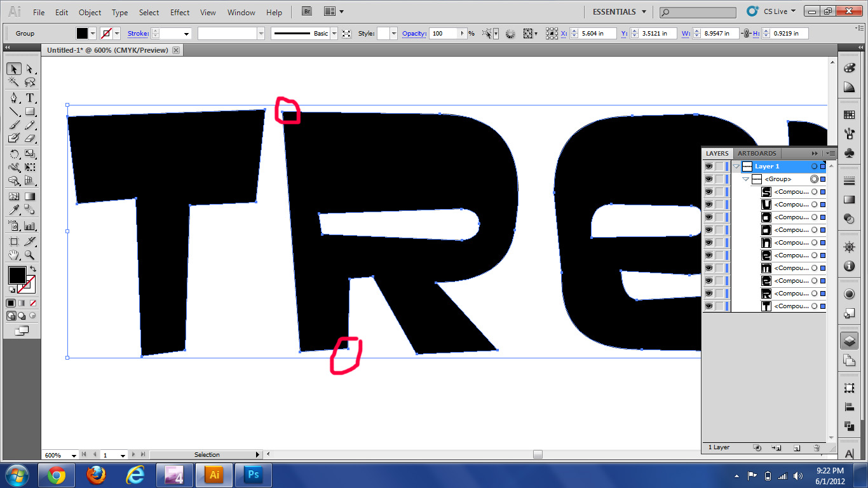The image size is (868, 488).
Task: Toggle lock box for Layer 1
Action: click(720, 166)
